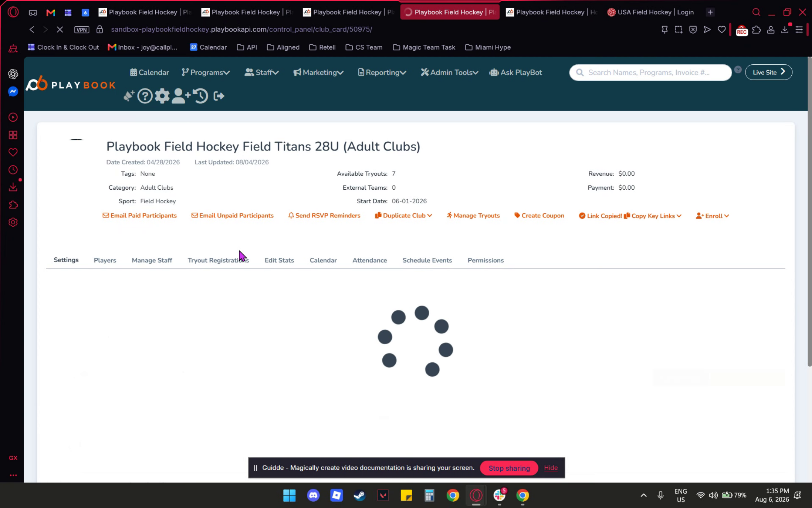Switch to USA Field Hockey Login browser tab

coord(651,12)
